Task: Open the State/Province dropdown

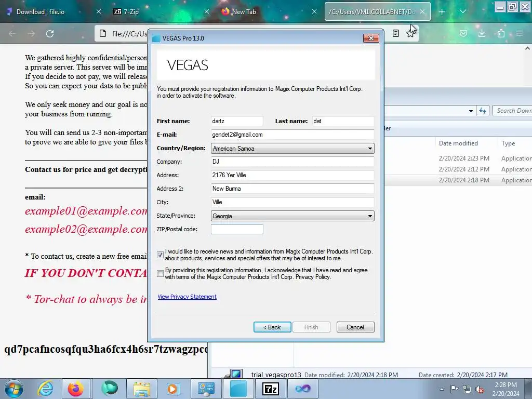Action: click(x=292, y=216)
